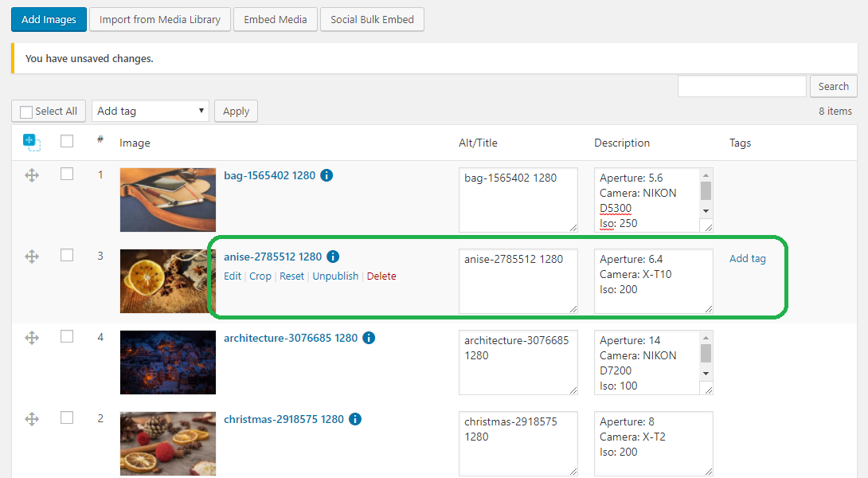The height and width of the screenshot is (478, 868).
Task: Click the move handle of the bag-1565402 row
Action: click(32, 175)
